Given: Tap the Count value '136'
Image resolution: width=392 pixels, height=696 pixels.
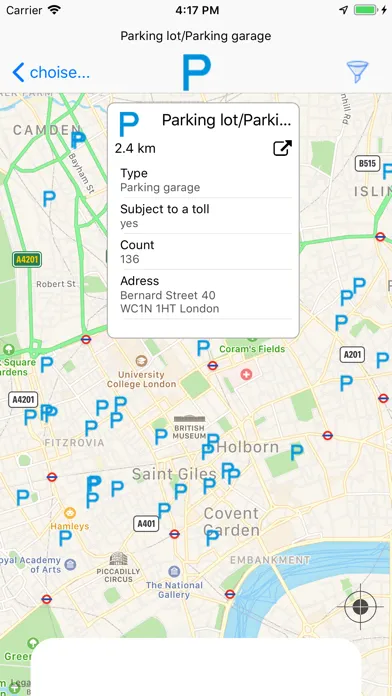Looking at the screenshot, I should tap(130, 259).
